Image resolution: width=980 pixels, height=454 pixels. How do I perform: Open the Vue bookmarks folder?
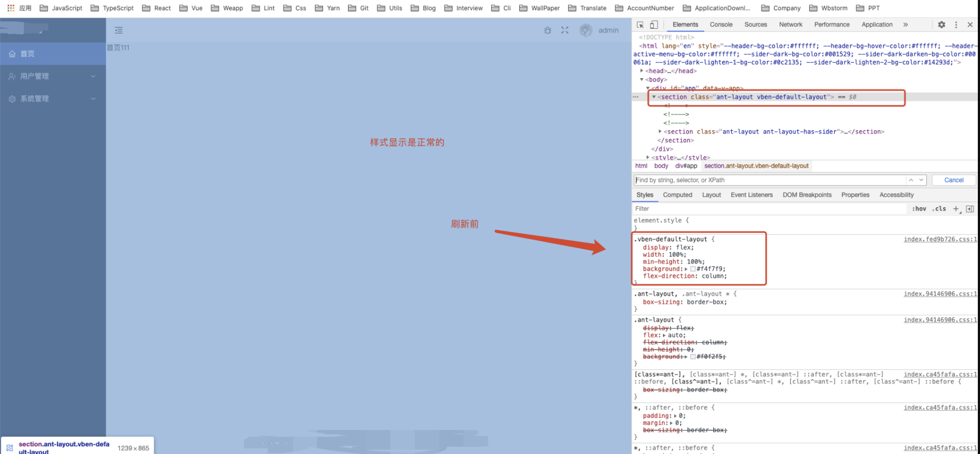click(191, 8)
